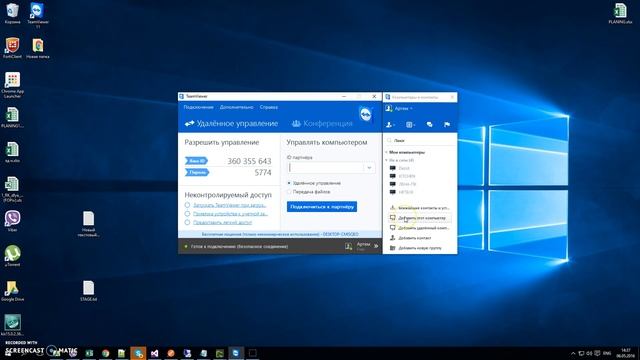Viewport: 640px width, 360px height.
Task: Click the clock in the system tray
Action: (625, 353)
